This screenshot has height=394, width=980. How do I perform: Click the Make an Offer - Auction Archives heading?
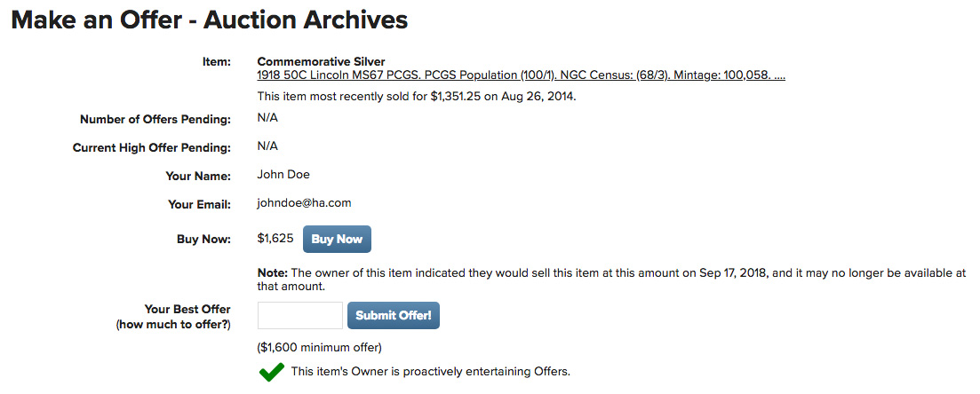pos(210,20)
